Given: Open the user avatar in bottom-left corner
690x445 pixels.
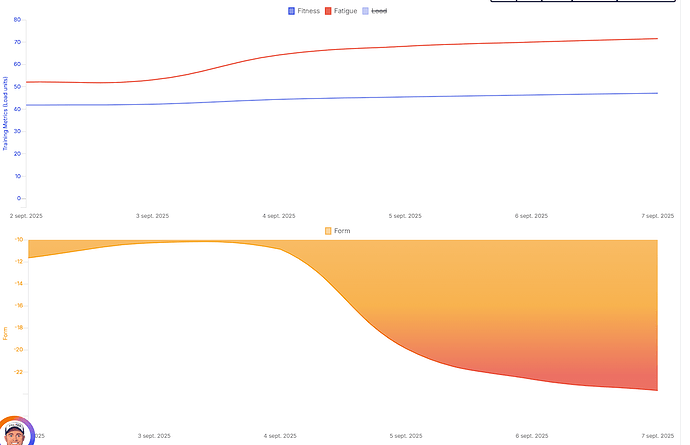Looking at the screenshot, I should click(14, 433).
